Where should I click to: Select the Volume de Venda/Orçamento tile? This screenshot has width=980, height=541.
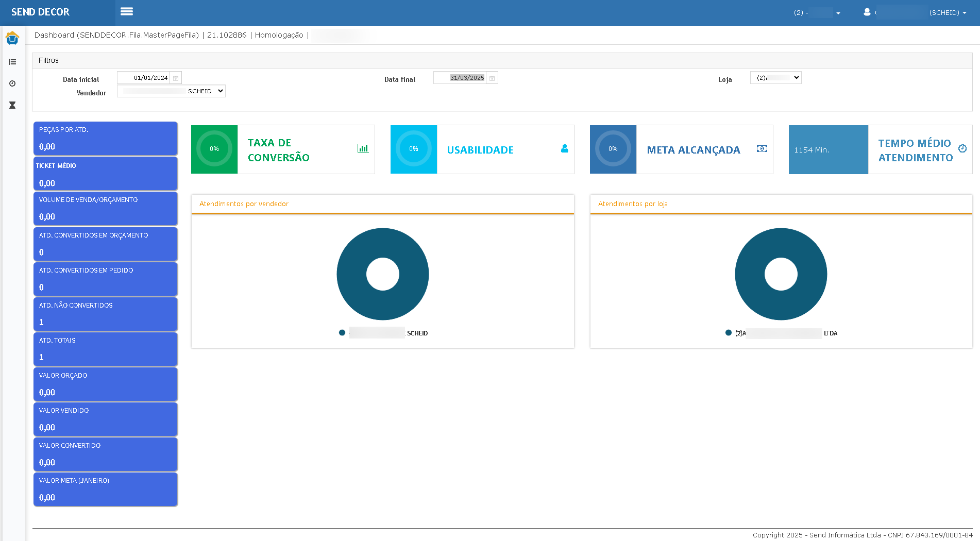click(x=106, y=209)
